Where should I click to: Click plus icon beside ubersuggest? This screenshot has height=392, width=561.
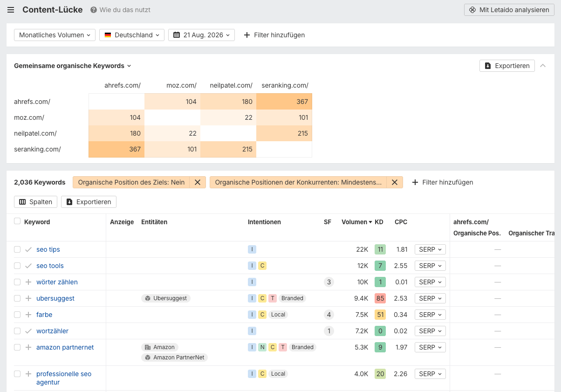point(28,298)
